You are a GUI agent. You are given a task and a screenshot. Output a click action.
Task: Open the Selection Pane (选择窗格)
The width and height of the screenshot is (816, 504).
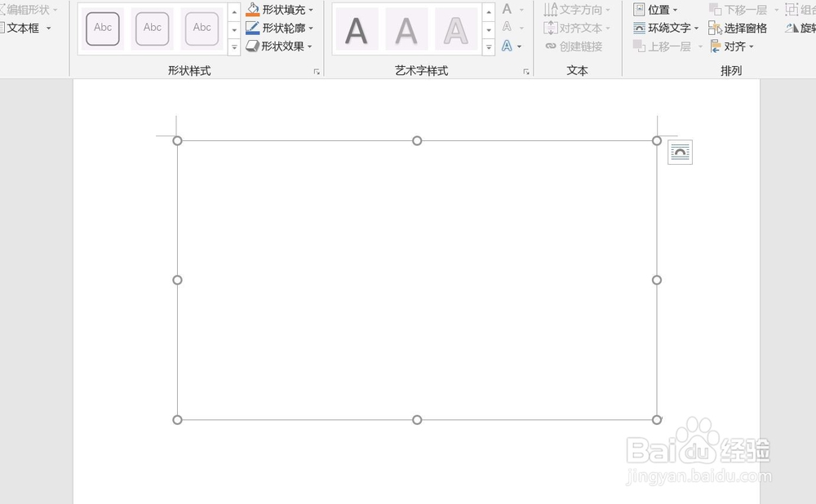tap(738, 28)
